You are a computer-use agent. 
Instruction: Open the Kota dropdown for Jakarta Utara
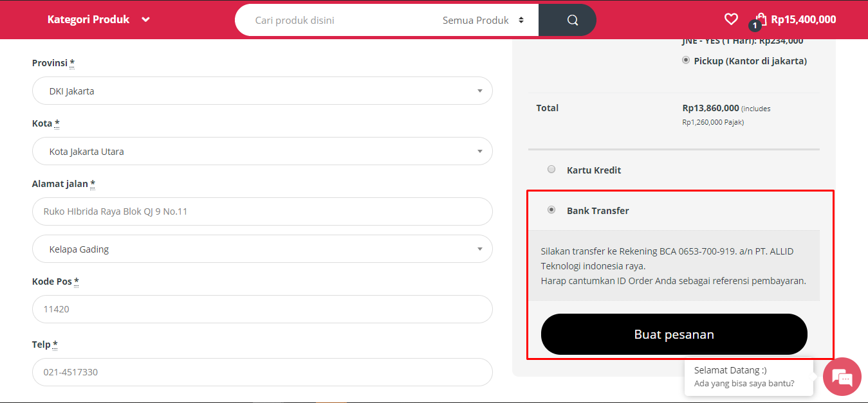click(262, 152)
